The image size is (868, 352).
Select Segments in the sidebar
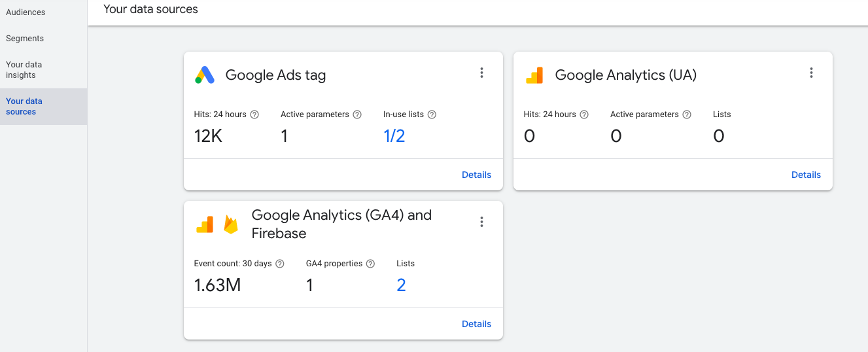[x=25, y=39]
